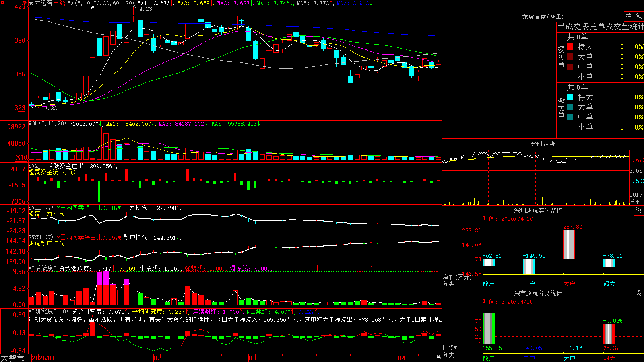Click the -81.16 大户 value in 深市超赢分类统计
The height and width of the screenshot is (362, 644).
coord(573,348)
